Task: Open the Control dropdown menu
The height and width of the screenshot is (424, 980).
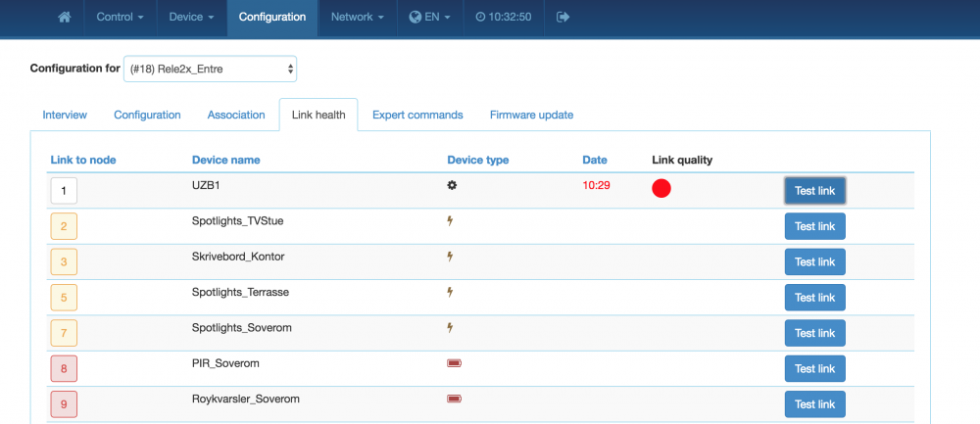Action: (x=121, y=17)
